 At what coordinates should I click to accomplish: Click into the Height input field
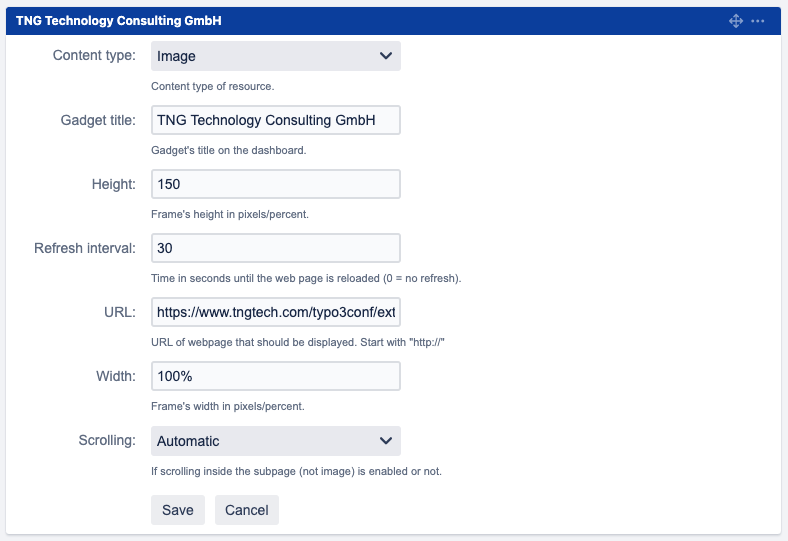pos(275,184)
